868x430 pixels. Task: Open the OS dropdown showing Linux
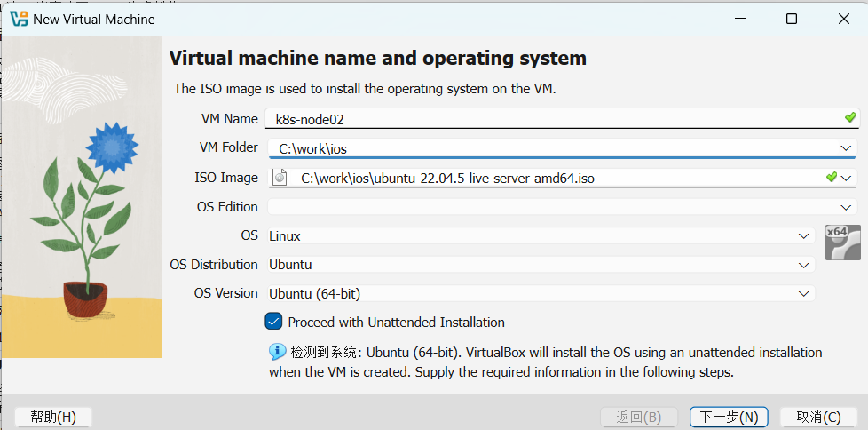[x=541, y=236]
